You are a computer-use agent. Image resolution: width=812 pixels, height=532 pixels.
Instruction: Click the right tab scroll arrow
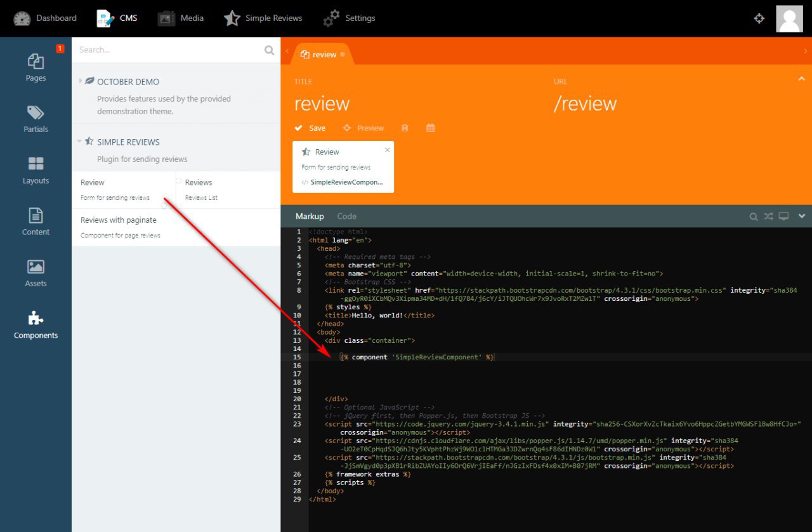(x=805, y=51)
